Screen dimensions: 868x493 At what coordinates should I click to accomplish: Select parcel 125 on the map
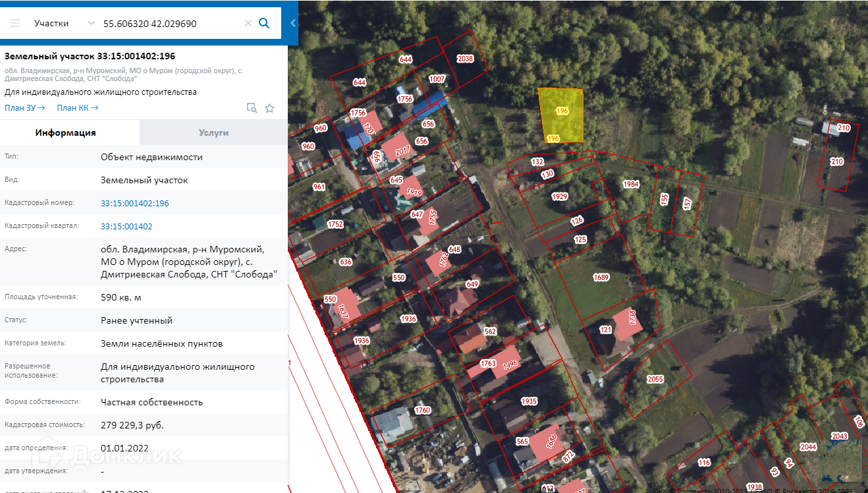tap(580, 239)
